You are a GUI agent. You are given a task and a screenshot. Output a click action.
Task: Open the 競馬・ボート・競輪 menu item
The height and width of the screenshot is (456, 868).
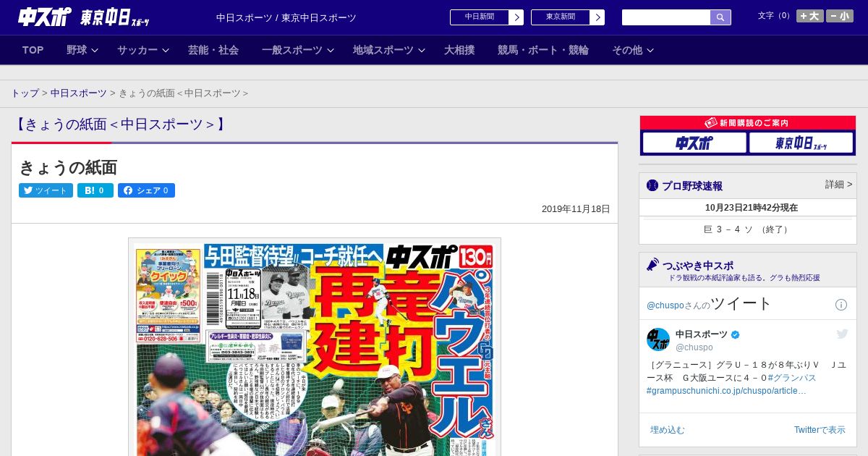click(543, 50)
